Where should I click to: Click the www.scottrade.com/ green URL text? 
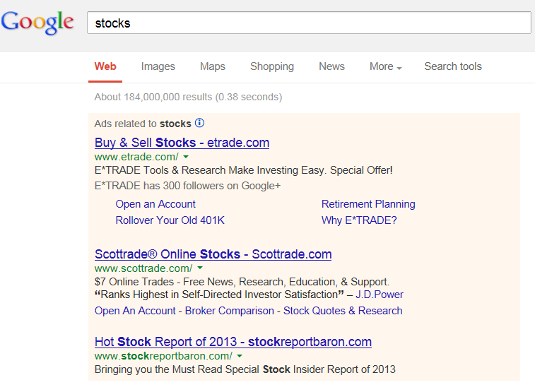point(143,268)
